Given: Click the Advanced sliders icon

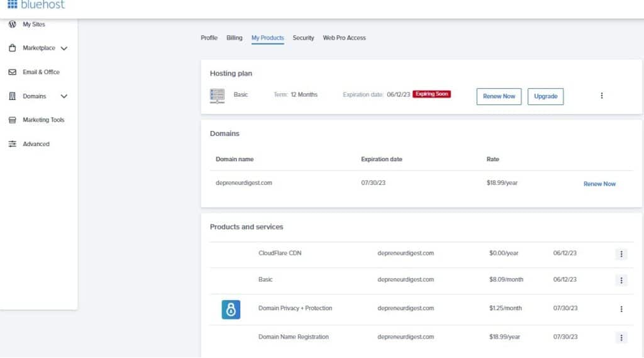Looking at the screenshot, I should pyautogui.click(x=12, y=144).
